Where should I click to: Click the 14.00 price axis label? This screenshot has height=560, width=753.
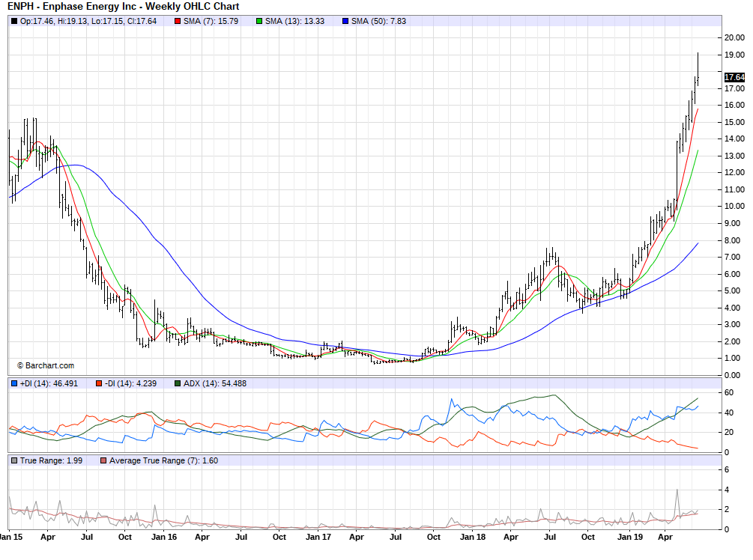[734, 139]
